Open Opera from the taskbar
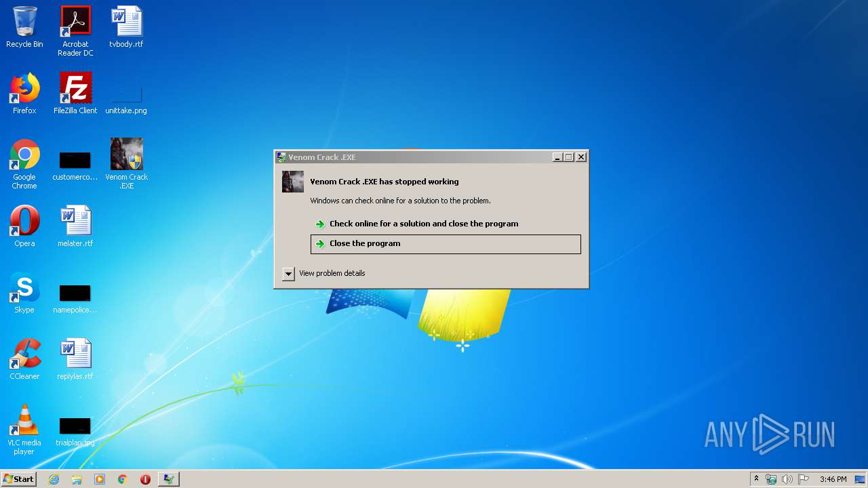 click(x=145, y=479)
